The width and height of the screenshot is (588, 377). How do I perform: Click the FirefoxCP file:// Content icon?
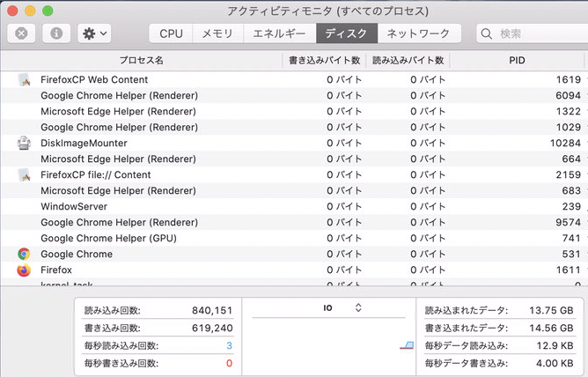[24, 174]
